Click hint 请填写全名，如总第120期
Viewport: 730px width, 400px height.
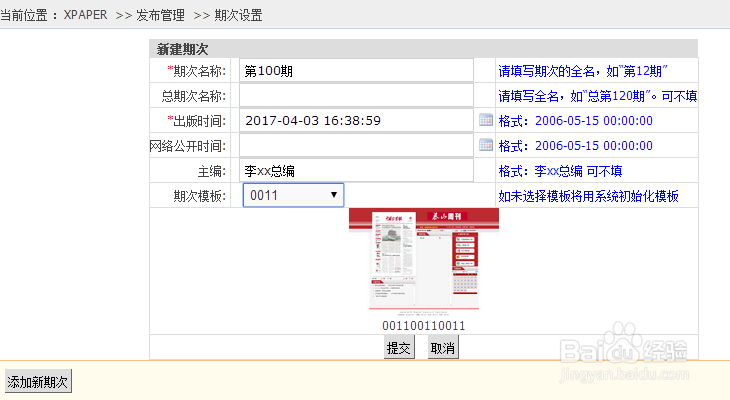click(598, 96)
